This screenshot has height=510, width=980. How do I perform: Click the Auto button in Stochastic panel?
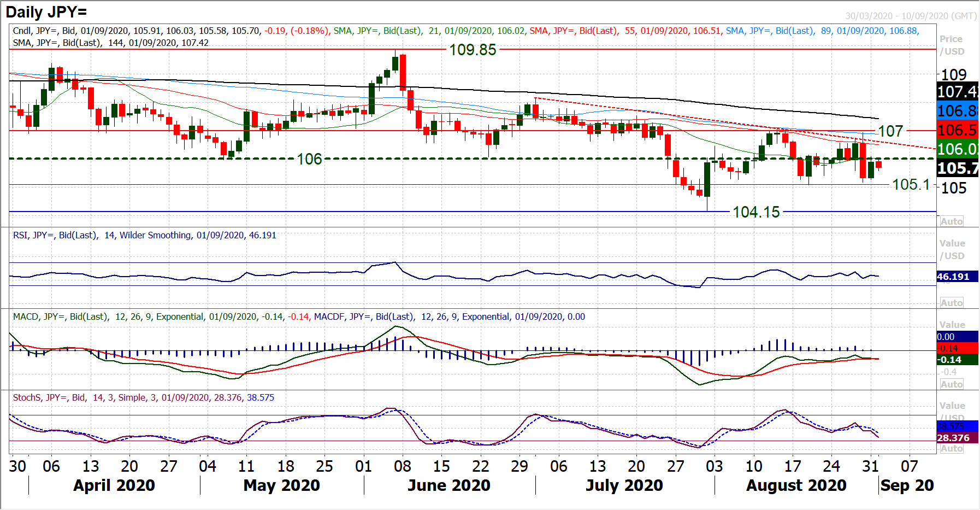point(952,449)
